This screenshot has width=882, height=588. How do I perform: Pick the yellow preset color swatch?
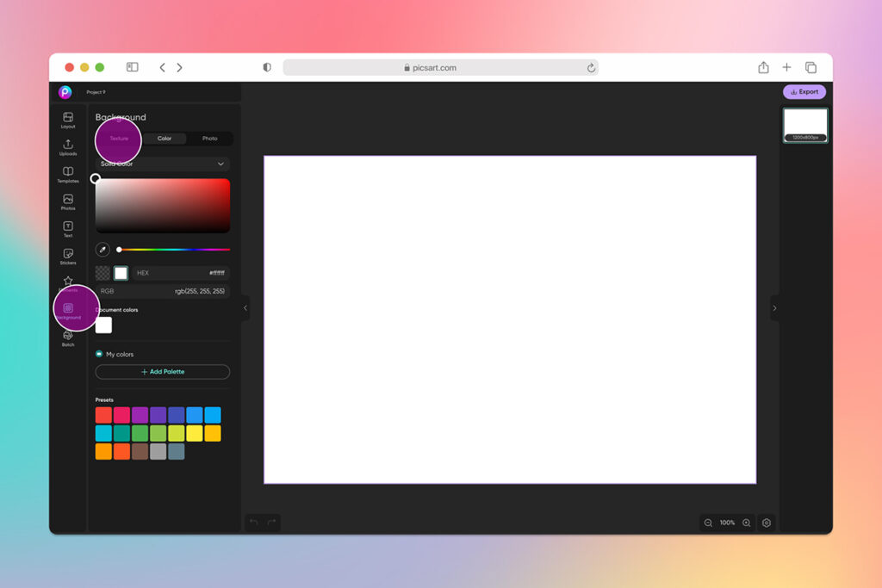tap(195, 432)
